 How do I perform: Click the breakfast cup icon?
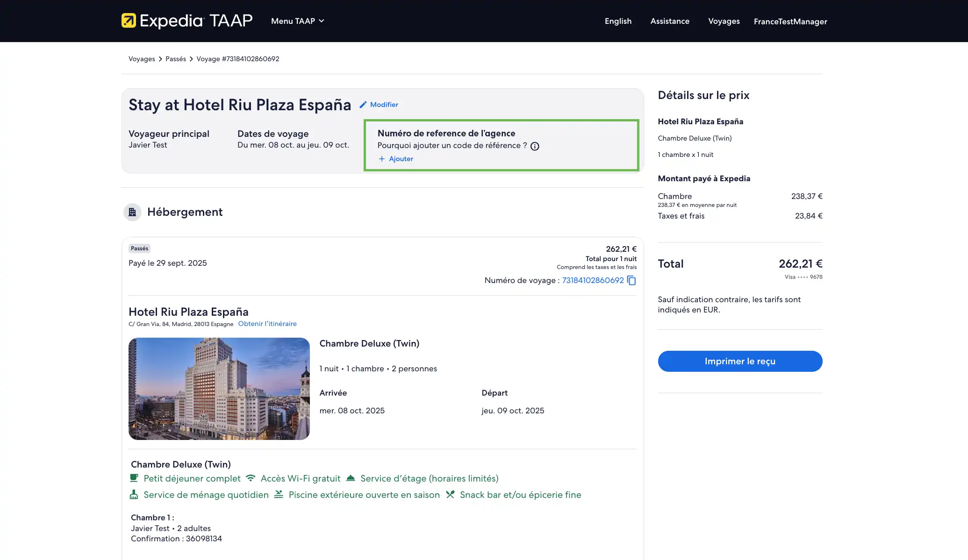(x=134, y=478)
